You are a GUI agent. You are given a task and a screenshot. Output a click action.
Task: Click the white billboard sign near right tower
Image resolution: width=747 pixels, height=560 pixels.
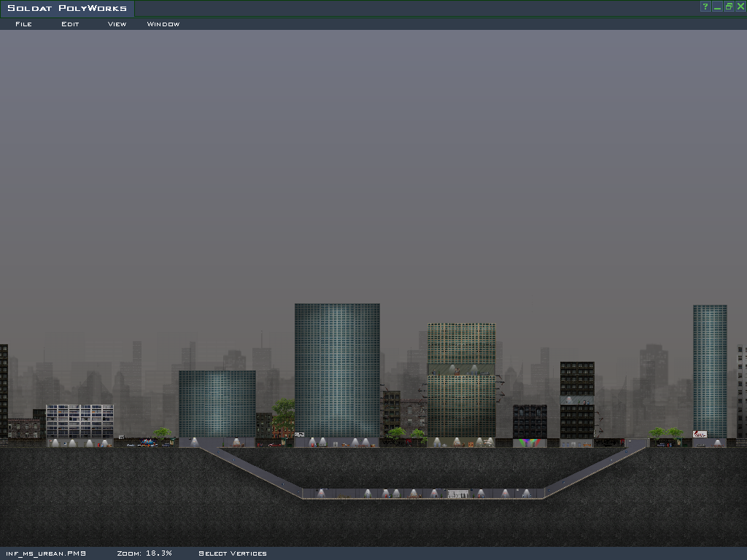point(700,434)
